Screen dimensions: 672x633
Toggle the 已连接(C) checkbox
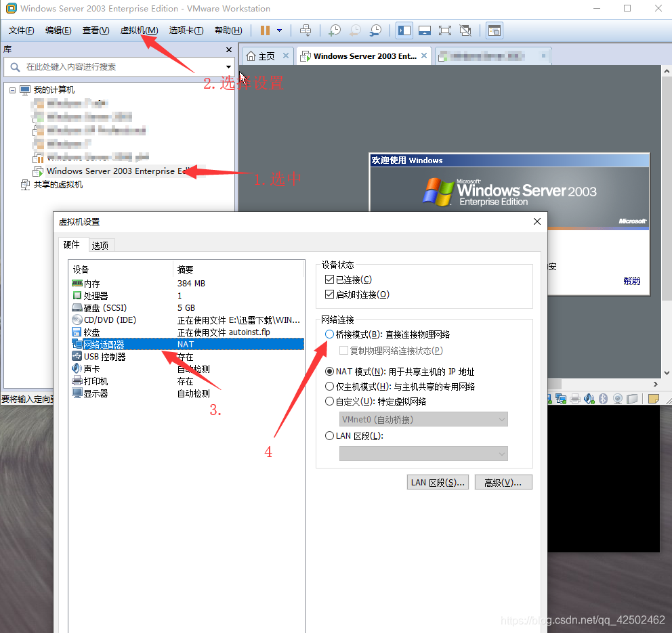click(x=329, y=280)
